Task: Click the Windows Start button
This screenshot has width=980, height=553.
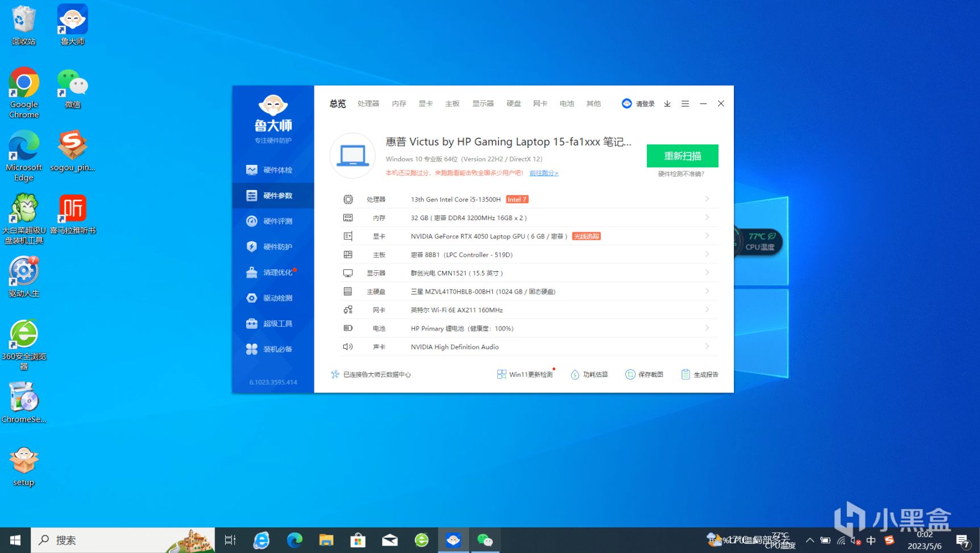Action: click(15, 540)
